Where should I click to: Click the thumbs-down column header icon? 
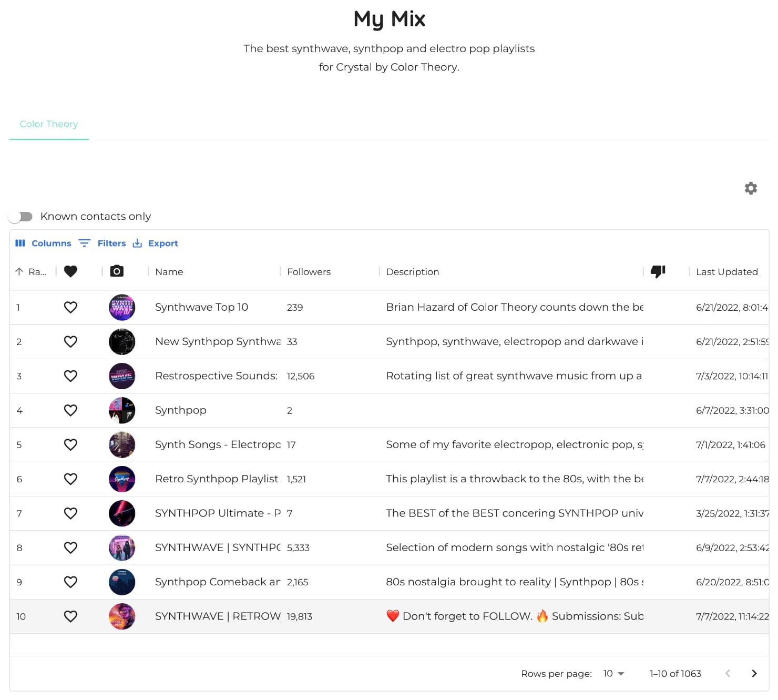click(658, 271)
